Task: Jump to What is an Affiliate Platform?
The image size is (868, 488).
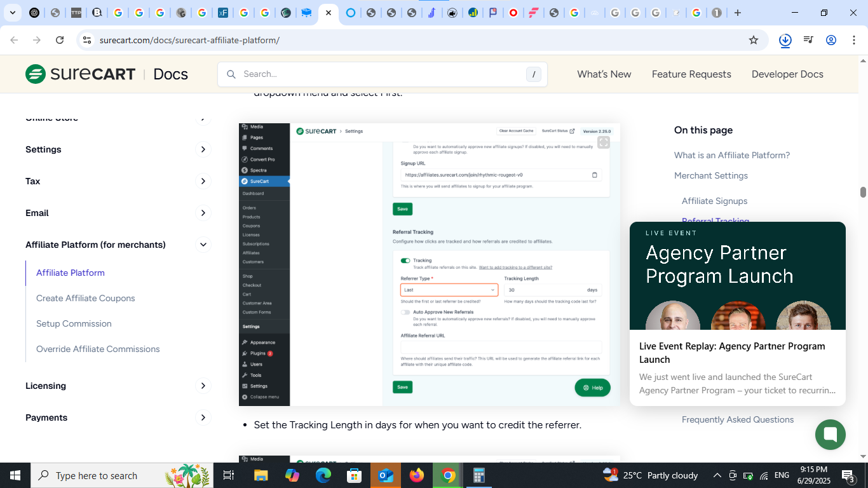Action: 732,155
